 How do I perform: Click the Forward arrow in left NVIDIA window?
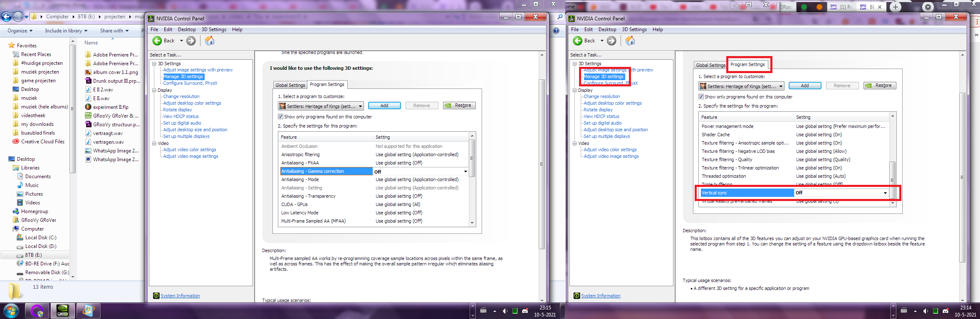pos(191,41)
